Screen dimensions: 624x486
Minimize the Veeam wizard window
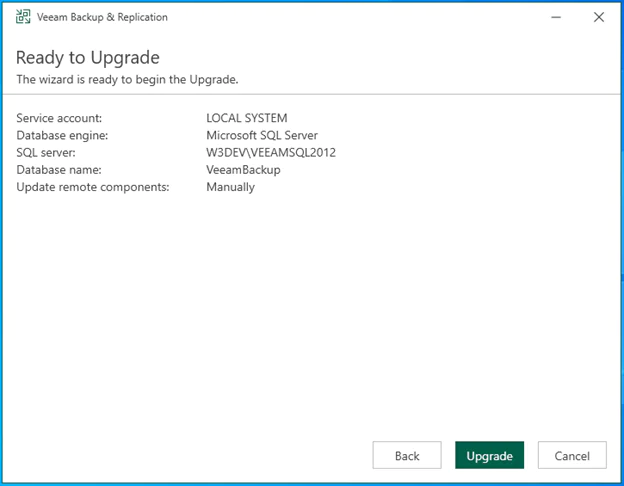552,17
